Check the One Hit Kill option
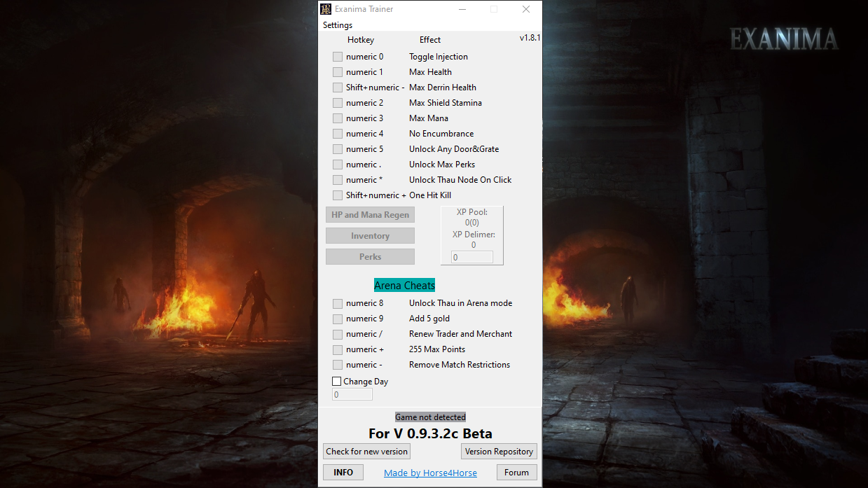This screenshot has width=868, height=488. 337,195
